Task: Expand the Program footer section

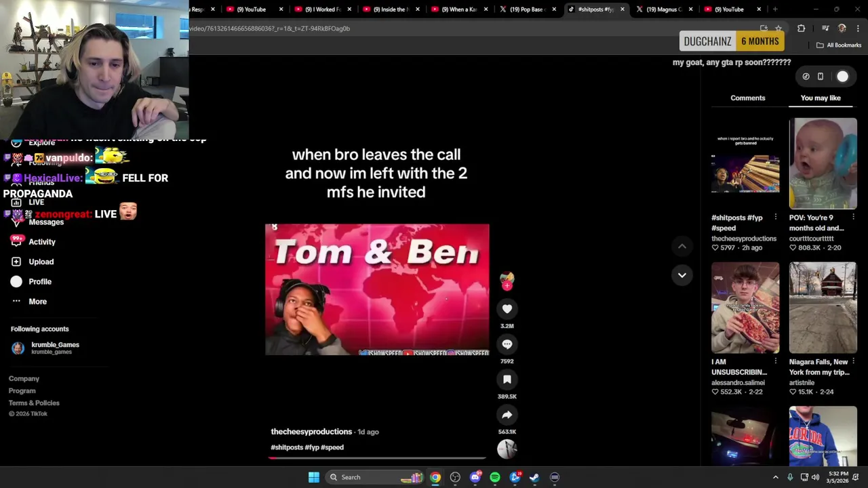Action: 22,391
